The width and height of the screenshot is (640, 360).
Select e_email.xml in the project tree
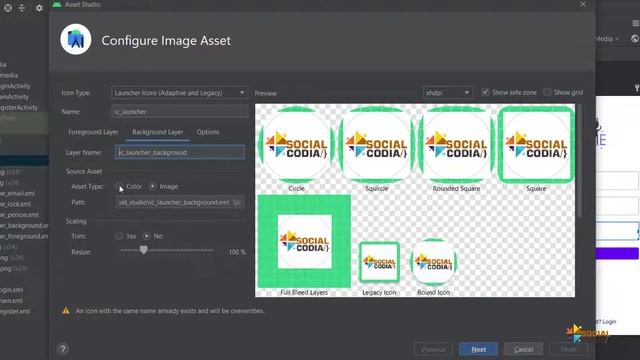18,193
